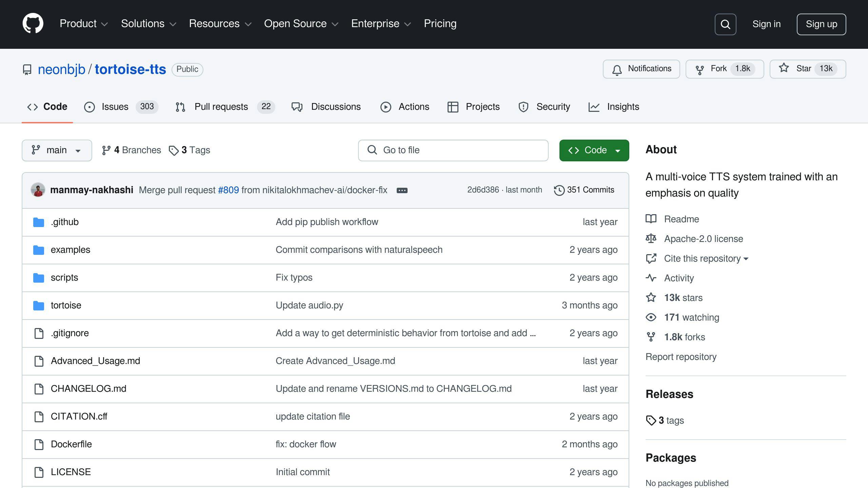Open 3 tags under Releases

click(x=665, y=421)
